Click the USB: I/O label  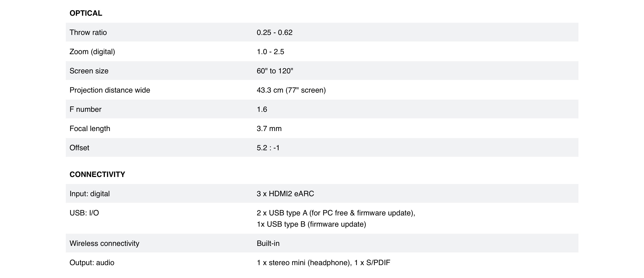[84, 213]
